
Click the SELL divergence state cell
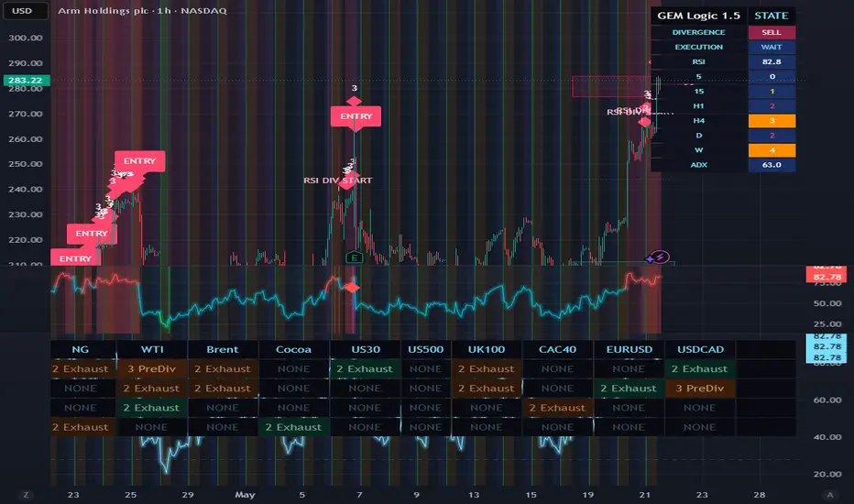(x=772, y=32)
